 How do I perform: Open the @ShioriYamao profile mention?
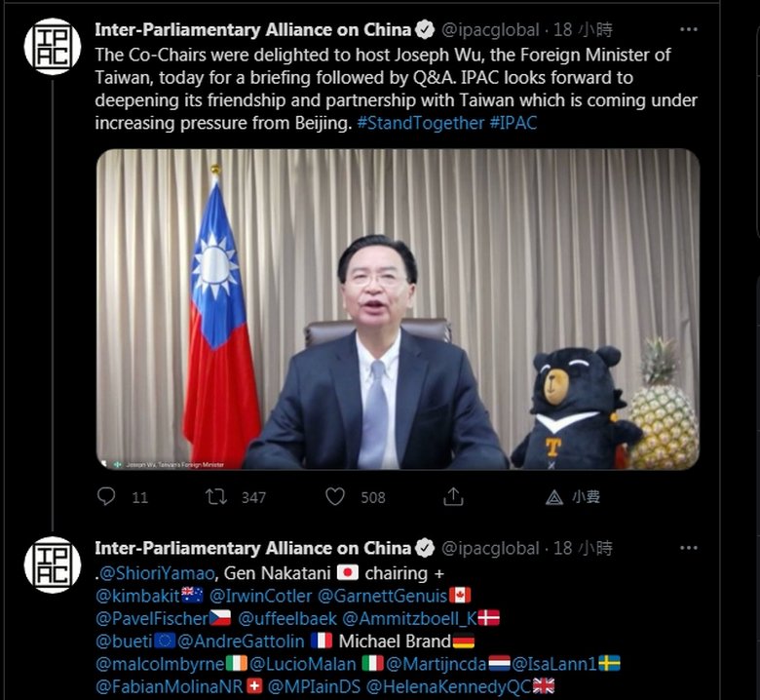point(157,573)
